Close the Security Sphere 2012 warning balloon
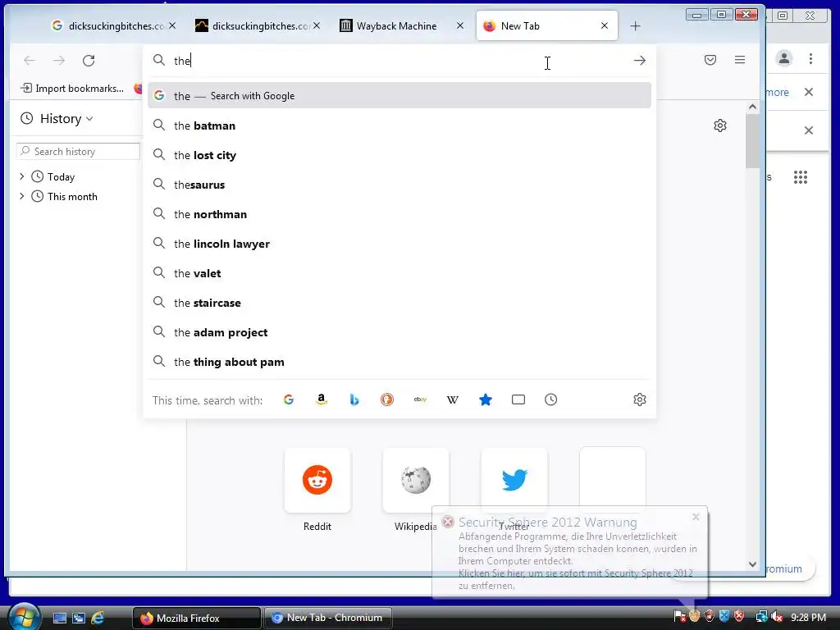840x630 pixels. (x=696, y=517)
